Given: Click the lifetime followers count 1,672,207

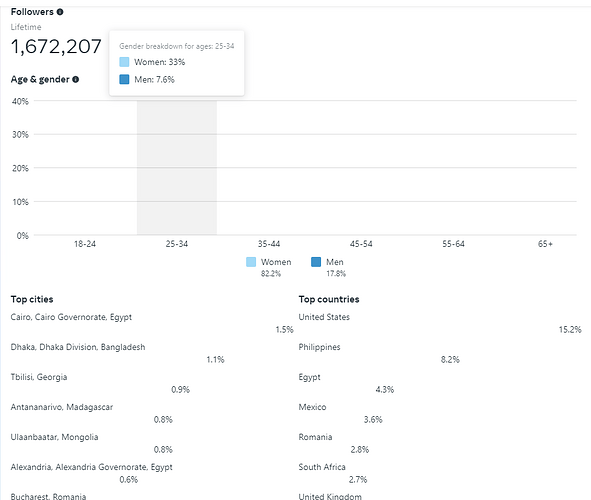Looking at the screenshot, I should click(x=56, y=47).
